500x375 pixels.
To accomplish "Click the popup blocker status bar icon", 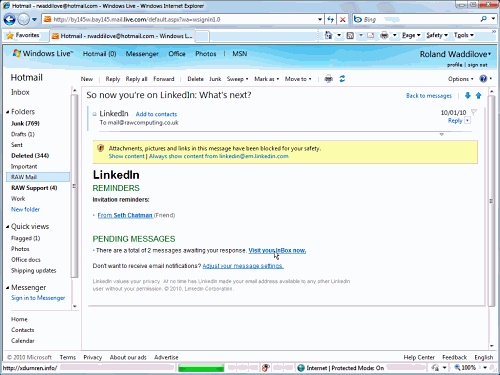I will tap(266, 368).
